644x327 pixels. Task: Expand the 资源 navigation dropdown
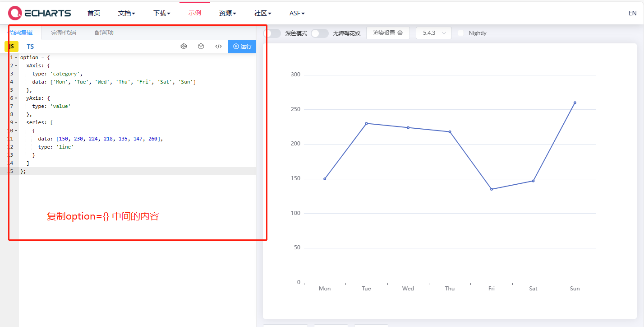tap(228, 13)
